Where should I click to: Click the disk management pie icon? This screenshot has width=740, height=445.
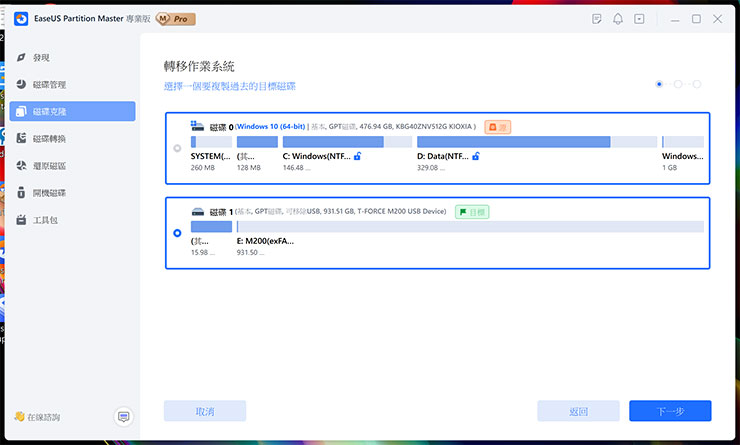coord(21,84)
